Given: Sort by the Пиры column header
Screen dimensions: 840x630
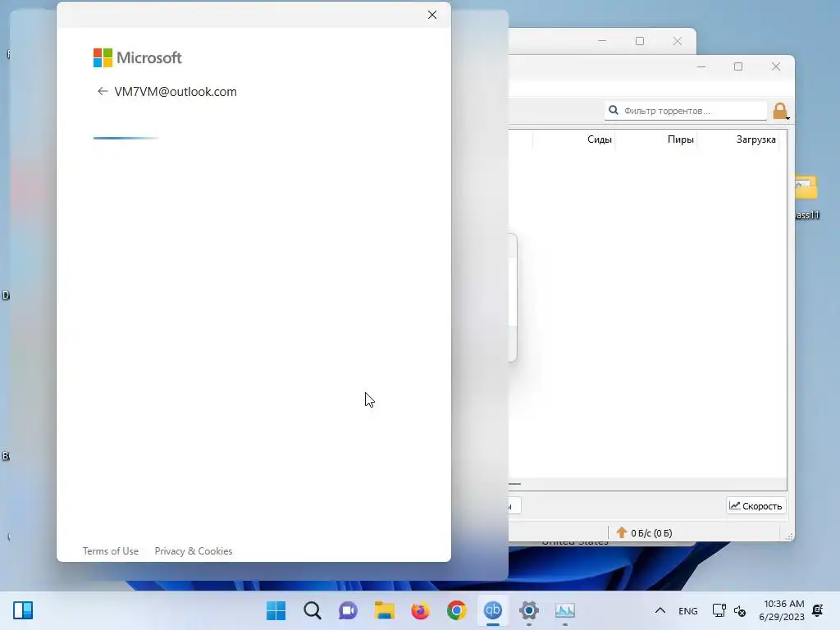Looking at the screenshot, I should tap(680, 139).
